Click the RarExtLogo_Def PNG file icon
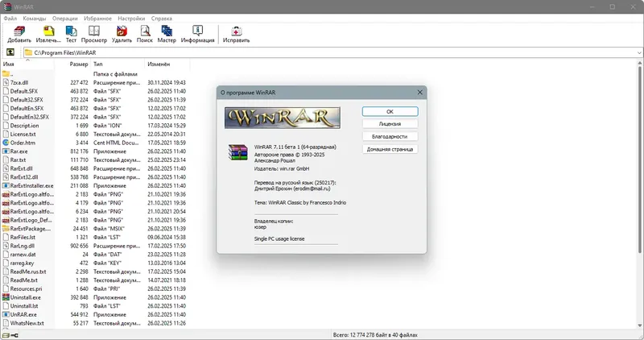 coord(6,220)
